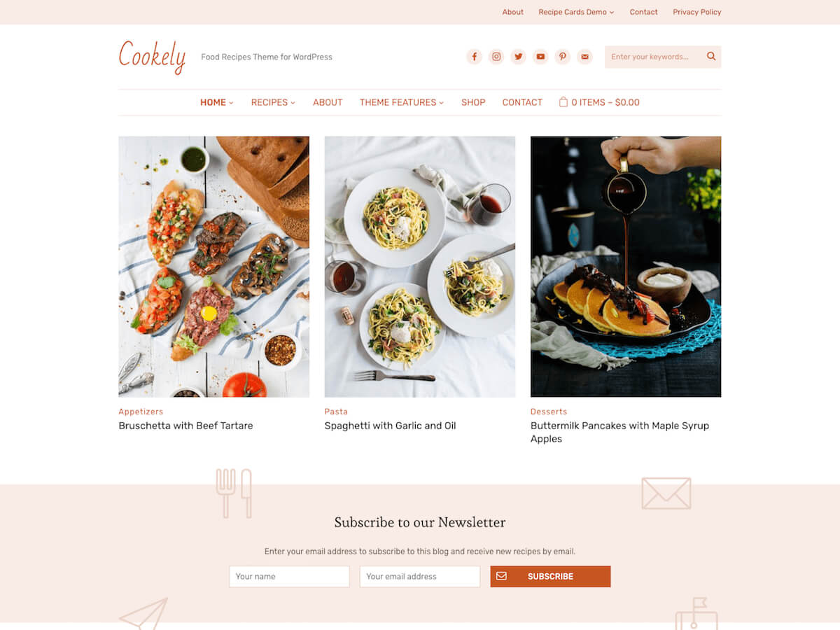This screenshot has height=630, width=840.
Task: Open the THEME FEATURES dropdown menu
Action: tap(402, 102)
